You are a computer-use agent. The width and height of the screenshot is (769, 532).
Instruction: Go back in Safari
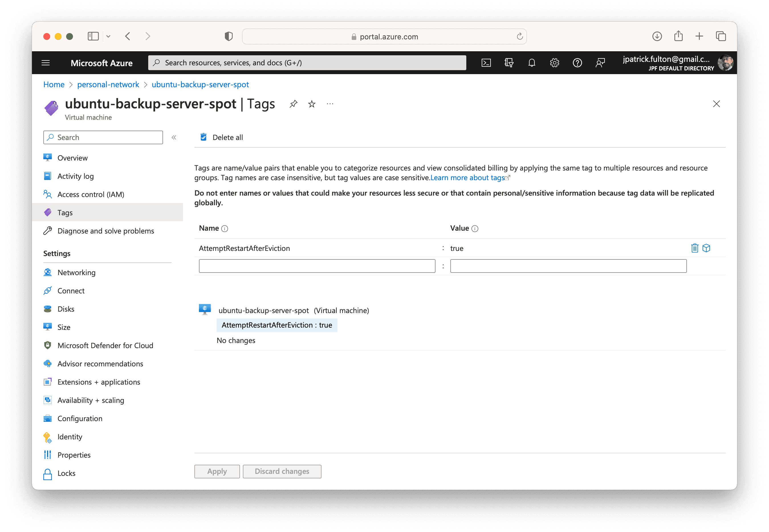coord(128,36)
